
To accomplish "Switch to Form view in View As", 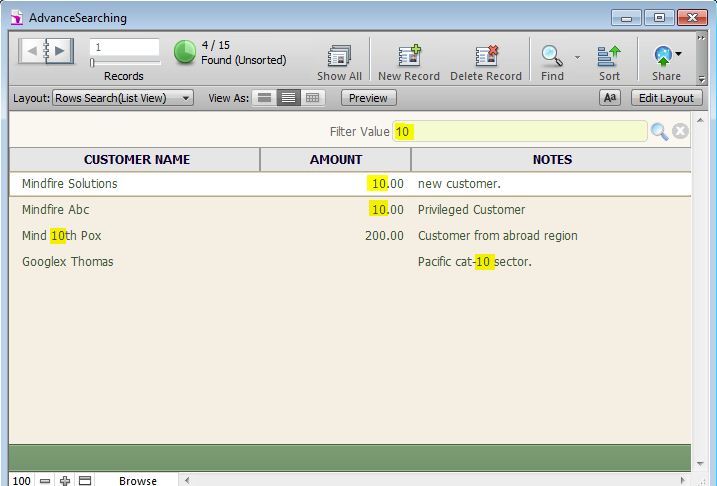I will pyautogui.click(x=265, y=98).
